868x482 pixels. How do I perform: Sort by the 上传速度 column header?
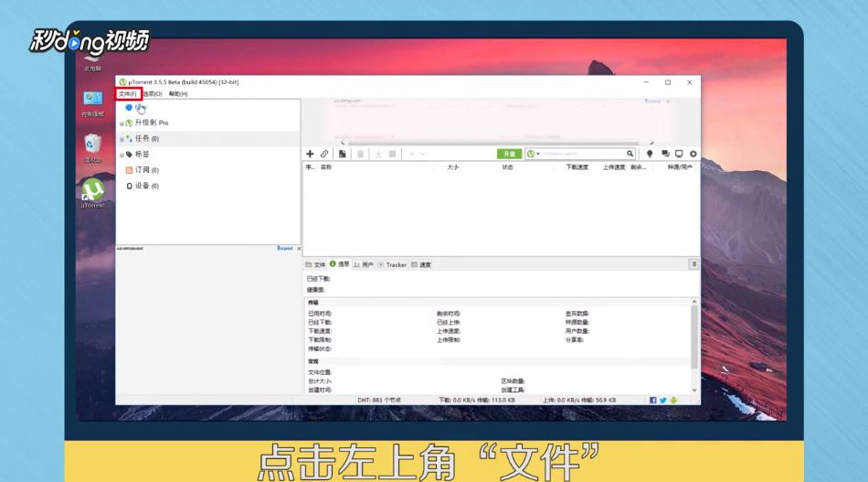click(613, 167)
